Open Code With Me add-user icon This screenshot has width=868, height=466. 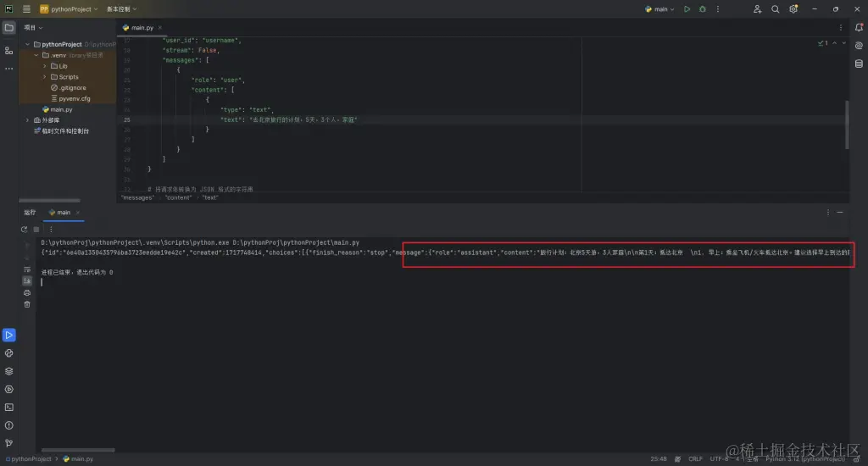coord(757,8)
